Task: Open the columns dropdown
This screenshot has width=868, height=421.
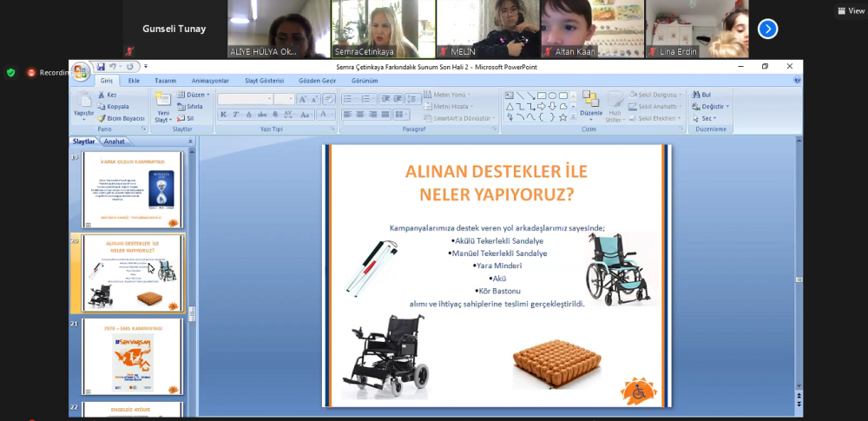Action: [x=401, y=115]
